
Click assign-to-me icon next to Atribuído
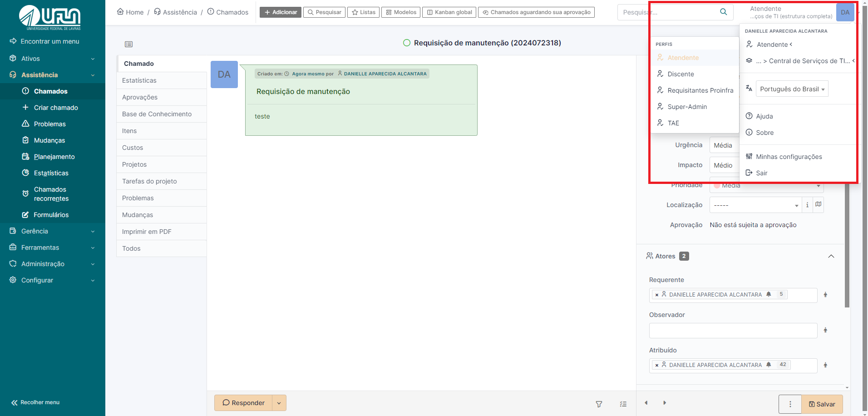(825, 365)
